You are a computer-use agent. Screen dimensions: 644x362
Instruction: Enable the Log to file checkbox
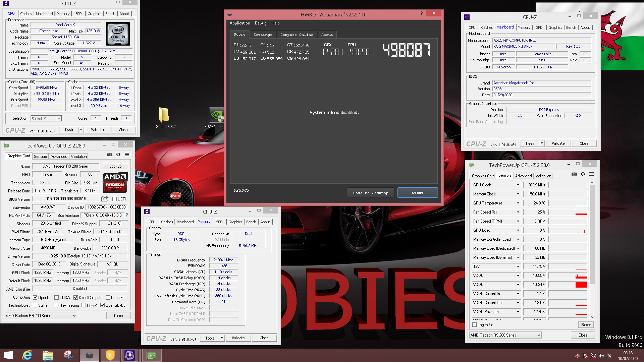(474, 325)
